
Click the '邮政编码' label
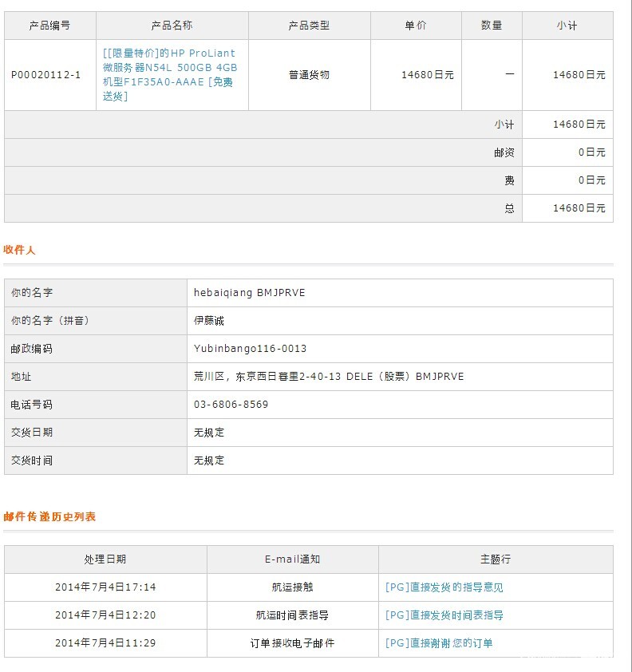coord(32,349)
